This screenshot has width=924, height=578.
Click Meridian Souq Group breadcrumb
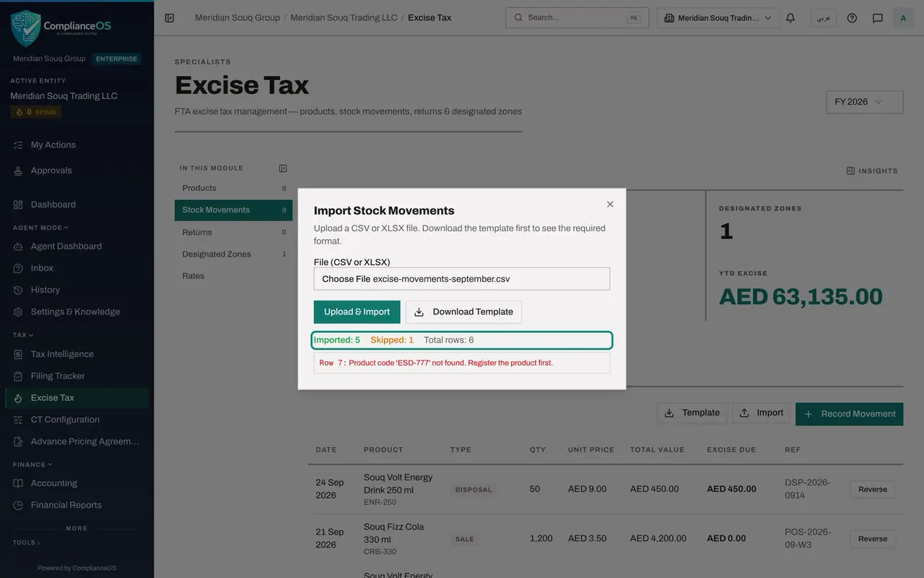(x=237, y=17)
